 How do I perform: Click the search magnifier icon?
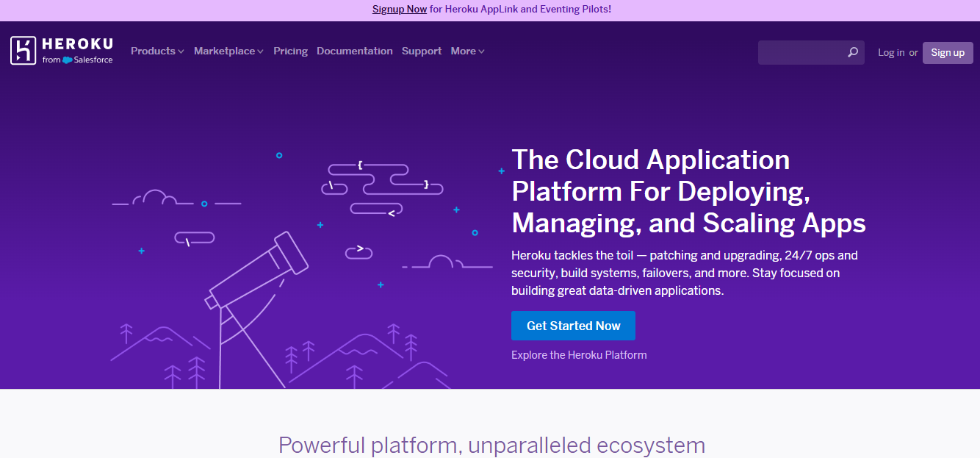pos(853,52)
